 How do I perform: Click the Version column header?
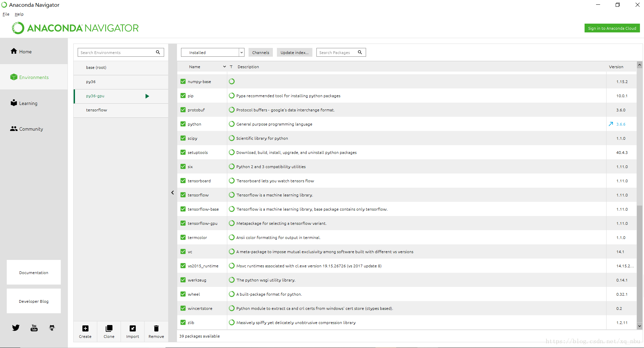616,67
